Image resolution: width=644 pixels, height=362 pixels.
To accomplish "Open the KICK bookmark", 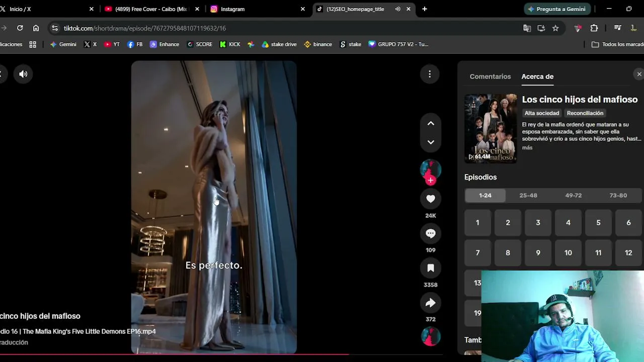I will click(x=230, y=44).
